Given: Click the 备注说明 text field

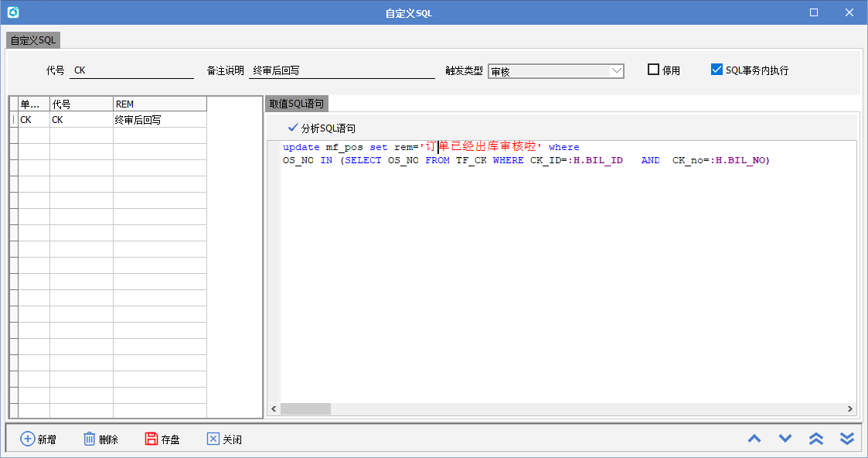Looking at the screenshot, I should [x=342, y=70].
